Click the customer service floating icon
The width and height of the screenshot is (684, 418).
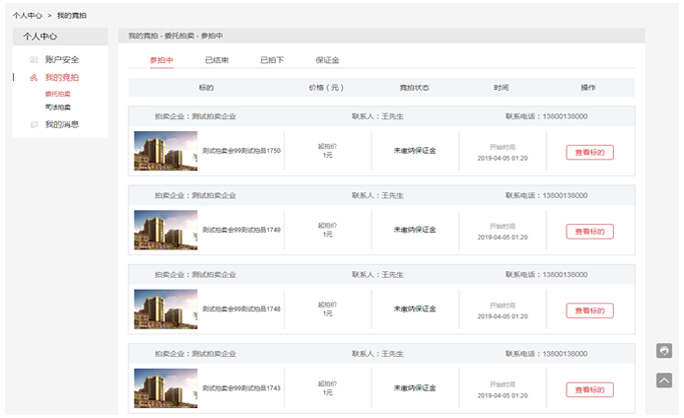[663, 350]
